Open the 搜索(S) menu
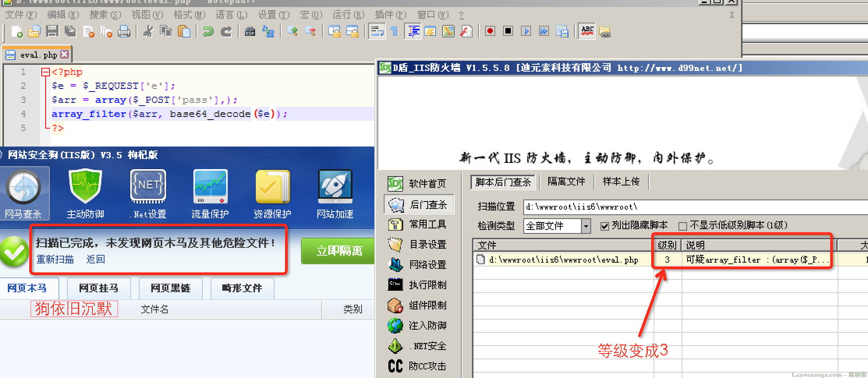 pos(105,15)
